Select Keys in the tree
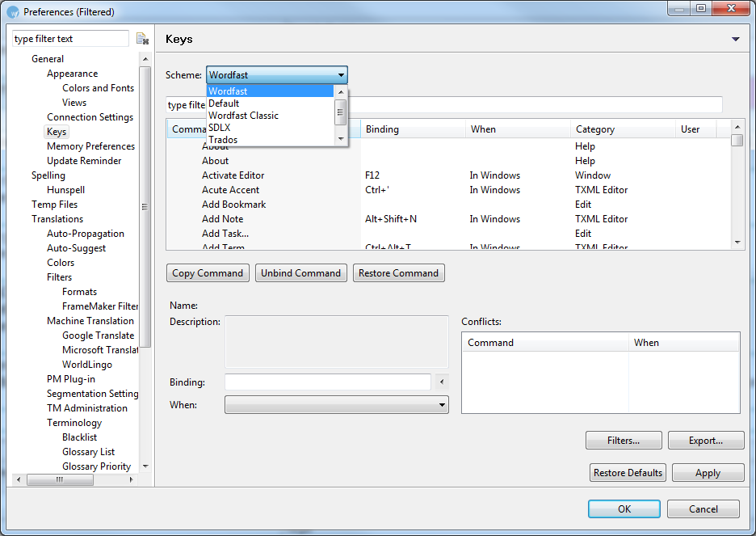 pos(57,132)
